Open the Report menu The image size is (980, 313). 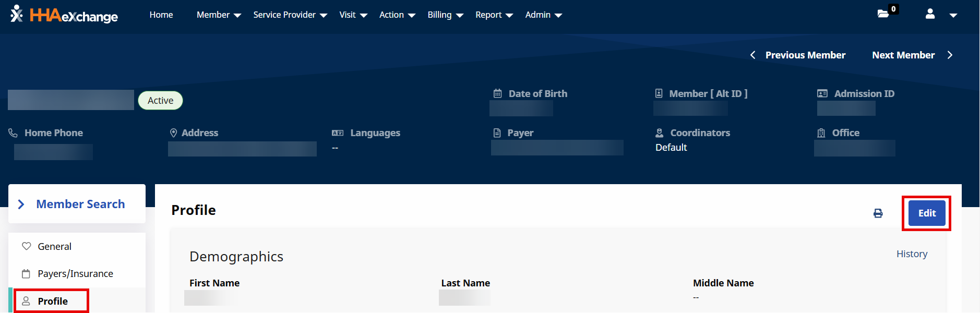pos(494,15)
